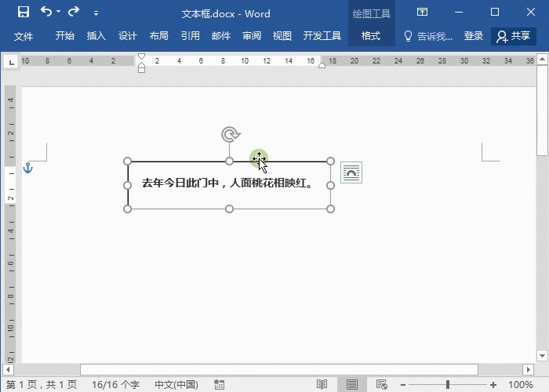Image resolution: width=549 pixels, height=392 pixels.
Task: Click the right-middle resize handle of text box
Action: 330,185
